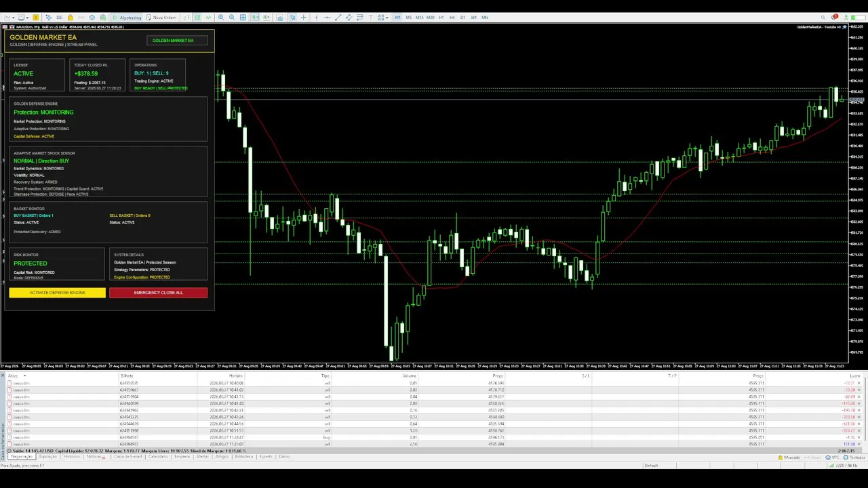Viewport: 868px width, 488px height.
Task: Select the text label drawing tool
Action: [370, 18]
